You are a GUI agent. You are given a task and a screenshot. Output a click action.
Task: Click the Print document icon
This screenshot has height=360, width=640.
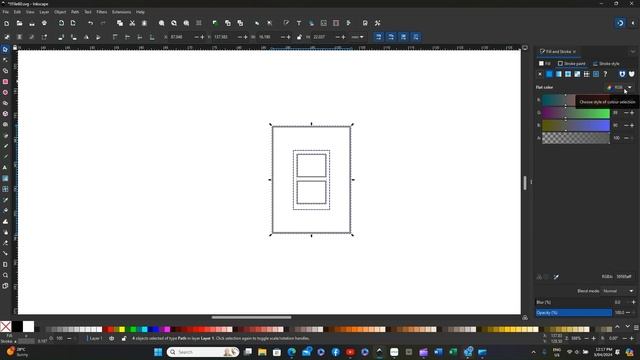pyautogui.click(x=44, y=23)
